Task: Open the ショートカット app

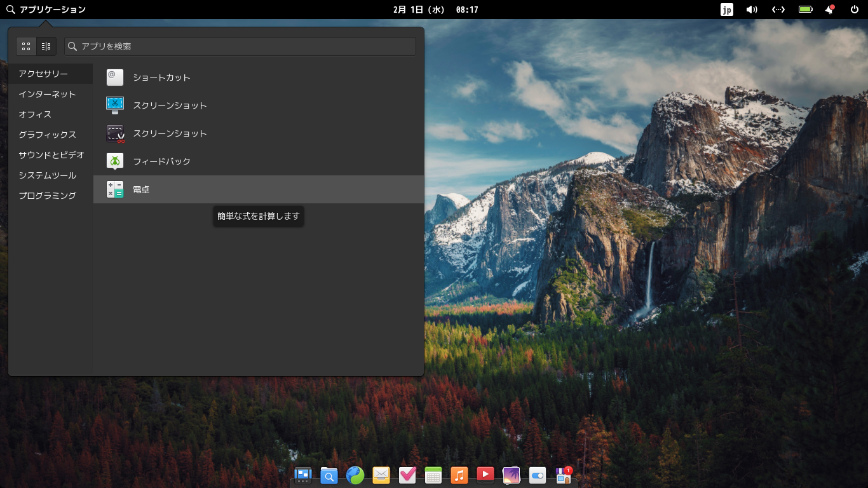Action: click(x=259, y=78)
